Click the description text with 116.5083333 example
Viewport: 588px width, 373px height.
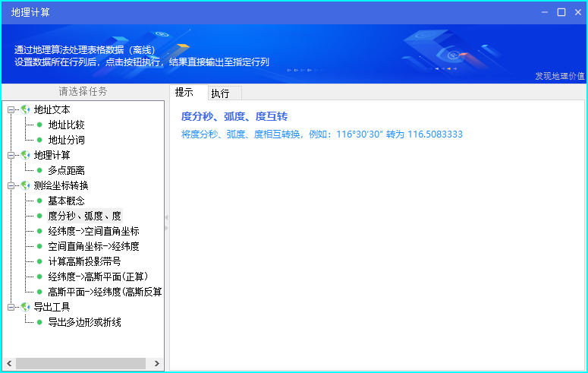coord(322,134)
